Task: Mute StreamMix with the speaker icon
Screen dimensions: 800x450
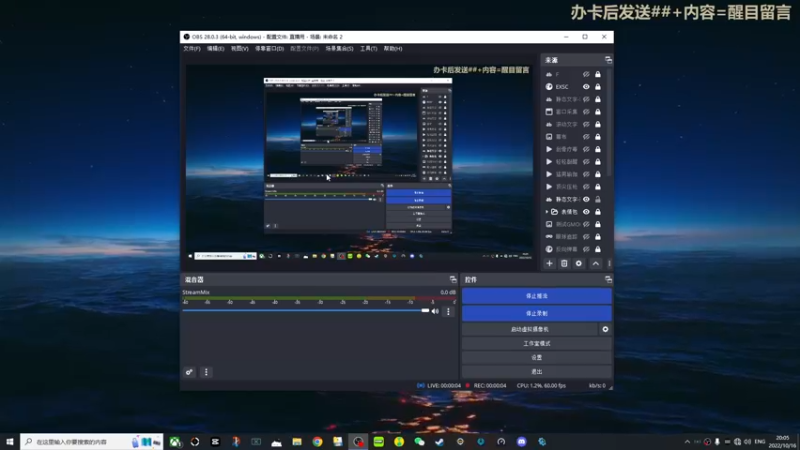Action: (435, 311)
